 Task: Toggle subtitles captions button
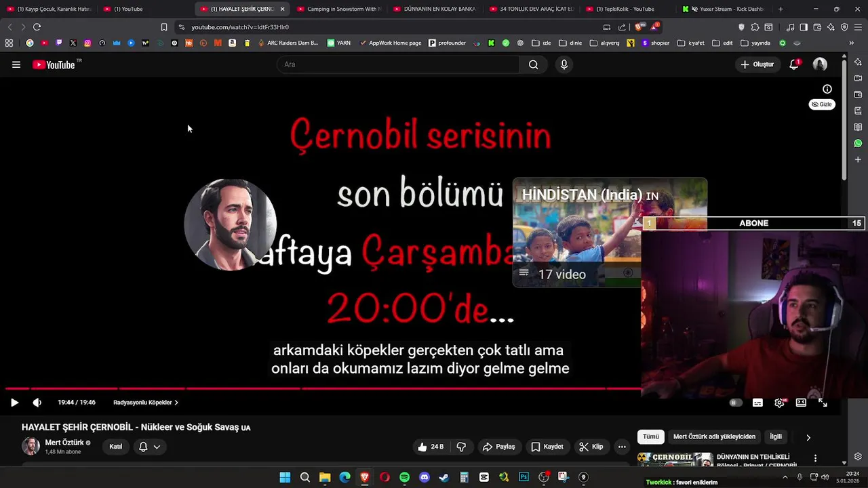[x=757, y=403]
